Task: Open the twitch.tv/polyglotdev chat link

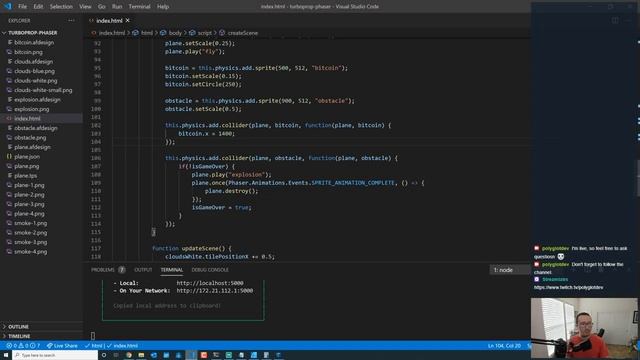Action: [569, 287]
